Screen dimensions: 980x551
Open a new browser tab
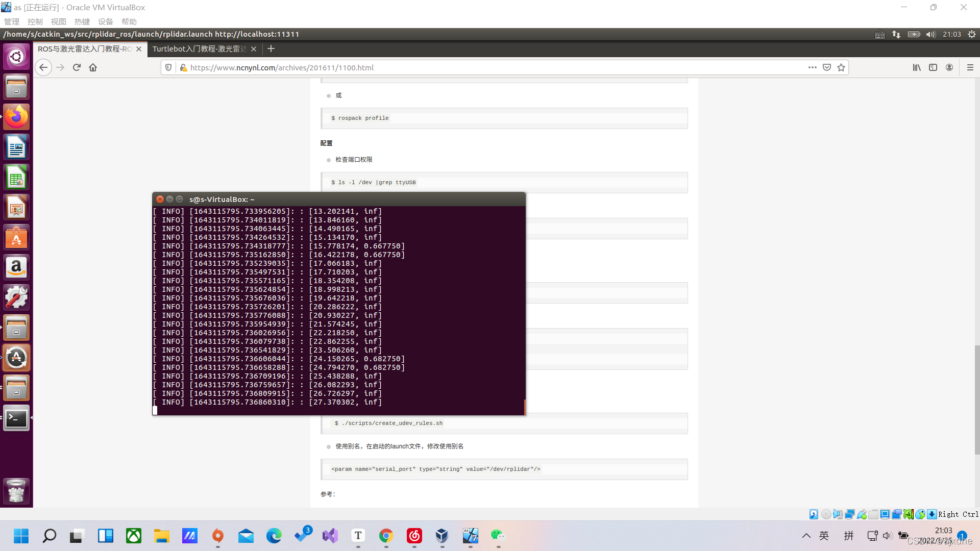click(271, 49)
